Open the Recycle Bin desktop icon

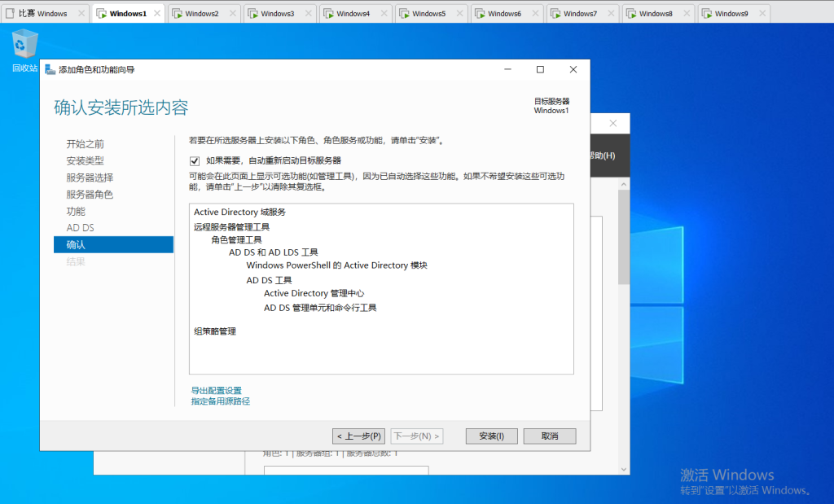[x=24, y=49]
